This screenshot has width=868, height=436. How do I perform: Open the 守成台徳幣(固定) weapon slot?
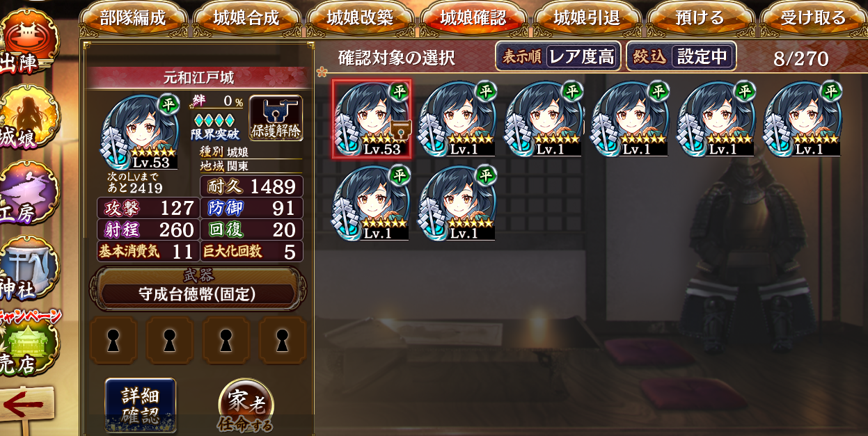coord(198,294)
